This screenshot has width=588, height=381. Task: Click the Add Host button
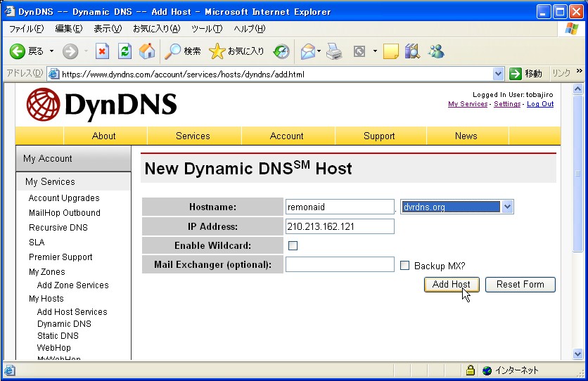452,285
